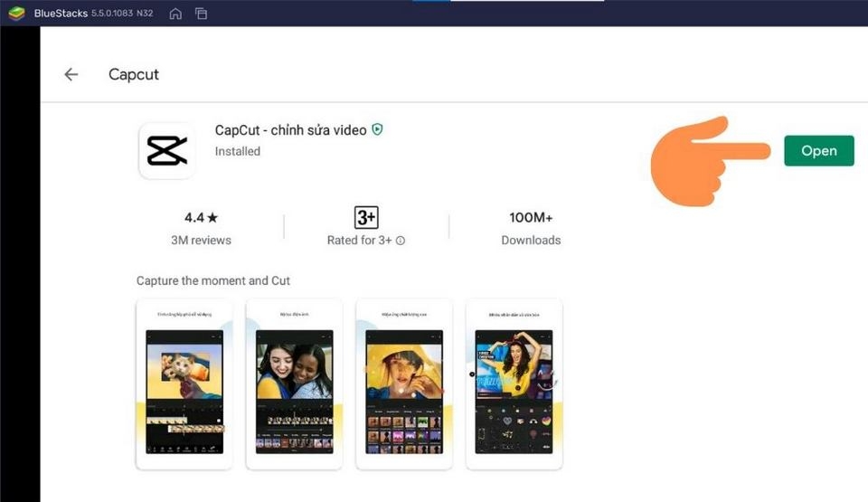
Task: Click the Downloads label
Action: [x=531, y=241]
